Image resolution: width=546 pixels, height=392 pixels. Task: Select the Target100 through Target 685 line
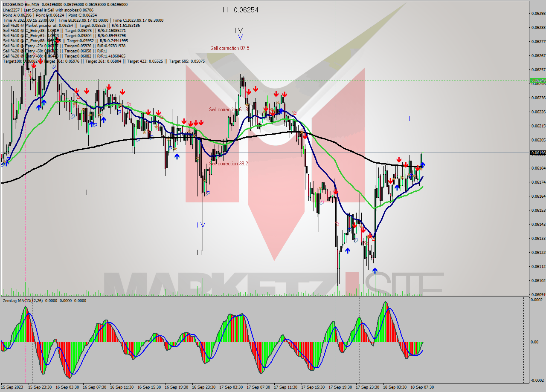pos(104,61)
